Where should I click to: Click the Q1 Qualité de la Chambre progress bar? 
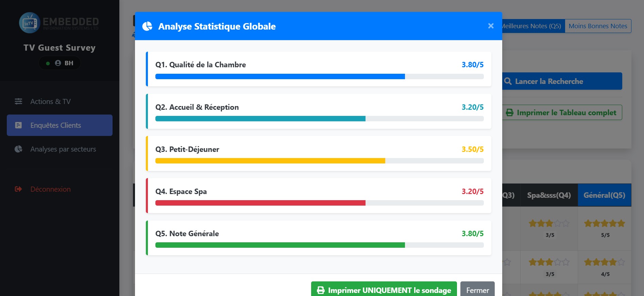tap(320, 76)
